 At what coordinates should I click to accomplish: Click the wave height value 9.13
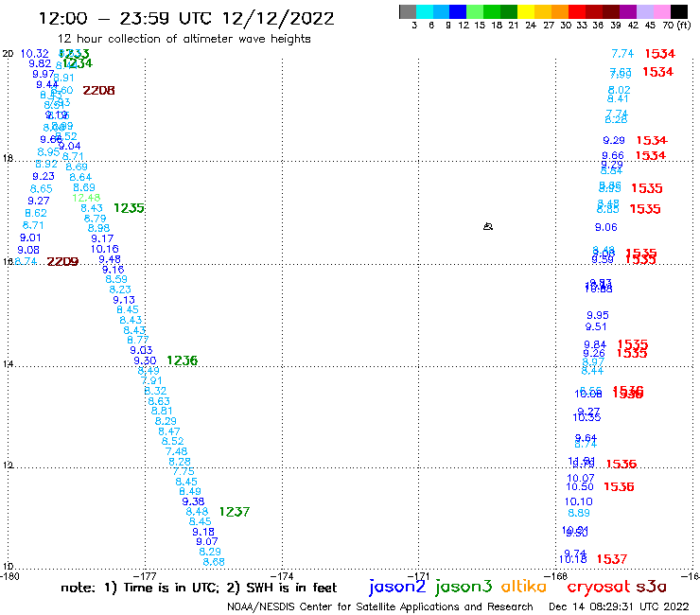click(x=124, y=300)
